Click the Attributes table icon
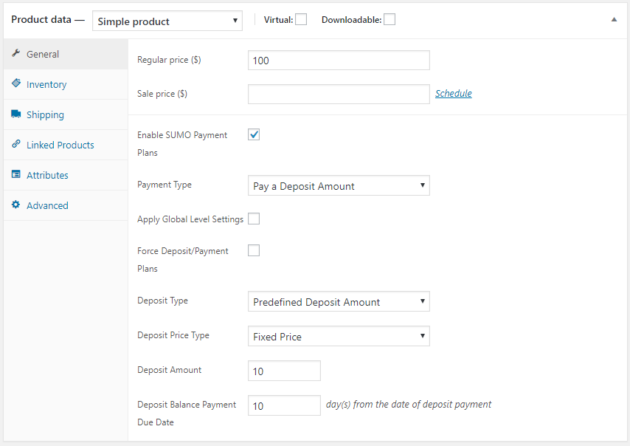Image resolution: width=630 pixels, height=446 pixels. click(16, 174)
